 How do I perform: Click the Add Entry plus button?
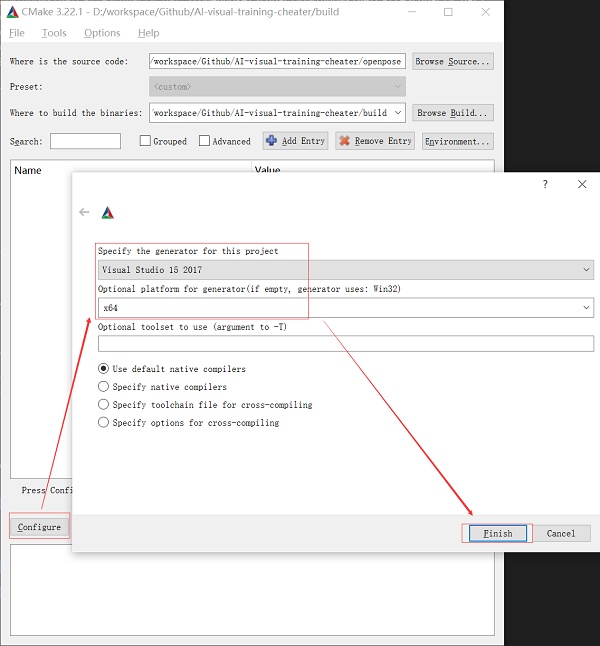tap(295, 141)
